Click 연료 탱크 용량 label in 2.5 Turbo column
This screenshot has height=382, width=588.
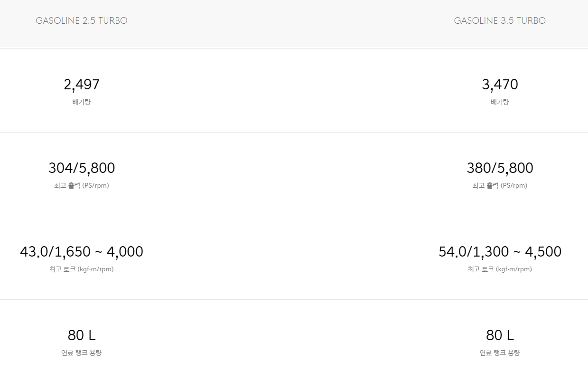coord(82,353)
